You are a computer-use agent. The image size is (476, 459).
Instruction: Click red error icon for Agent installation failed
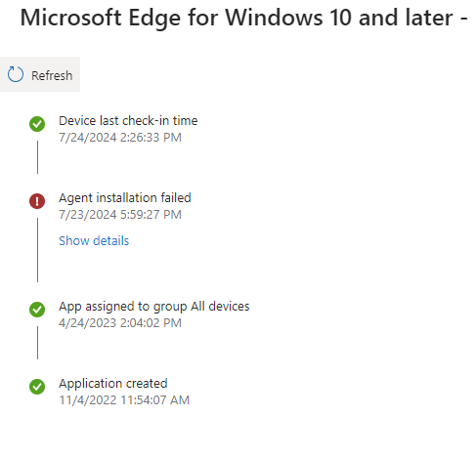click(x=37, y=201)
